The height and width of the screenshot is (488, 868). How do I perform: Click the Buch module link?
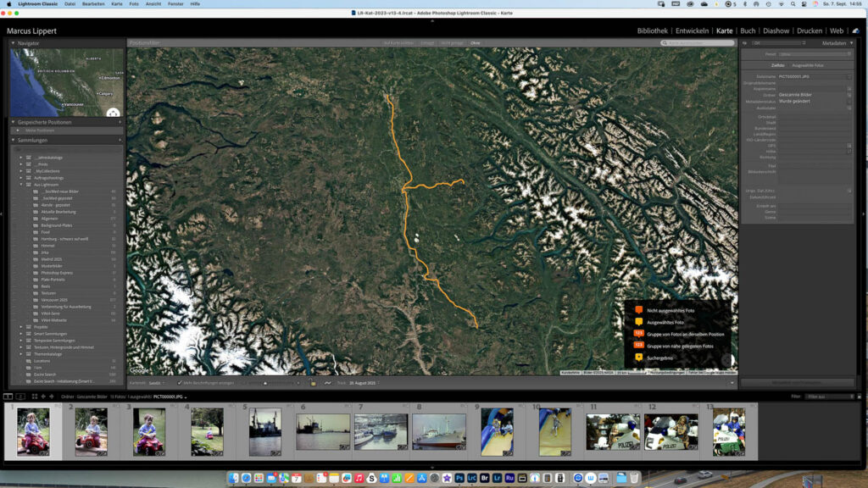coord(748,31)
